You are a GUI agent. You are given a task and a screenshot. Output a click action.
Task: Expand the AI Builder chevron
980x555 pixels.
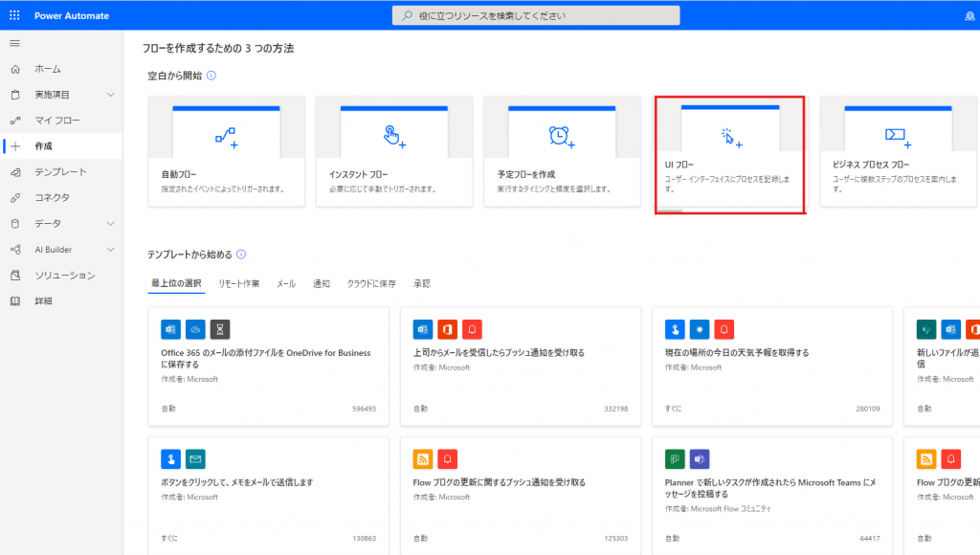111,250
